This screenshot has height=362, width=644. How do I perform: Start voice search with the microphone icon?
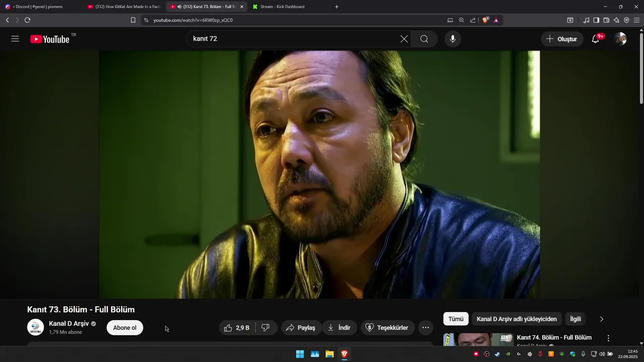(453, 39)
